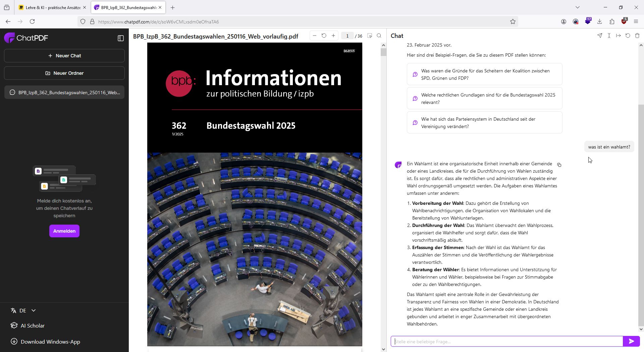Ask the Koalition SPD, Grünen, FDP example question
This screenshot has width=644, height=352.
coord(484,74)
